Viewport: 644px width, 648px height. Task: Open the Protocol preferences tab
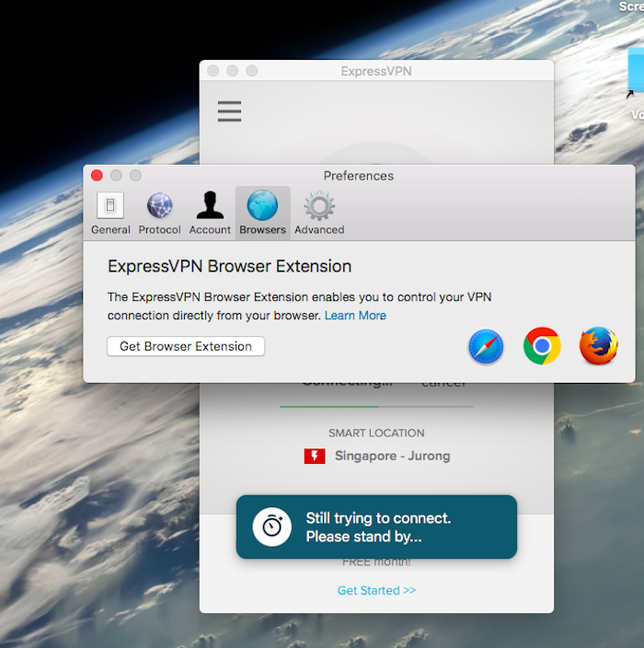click(159, 213)
